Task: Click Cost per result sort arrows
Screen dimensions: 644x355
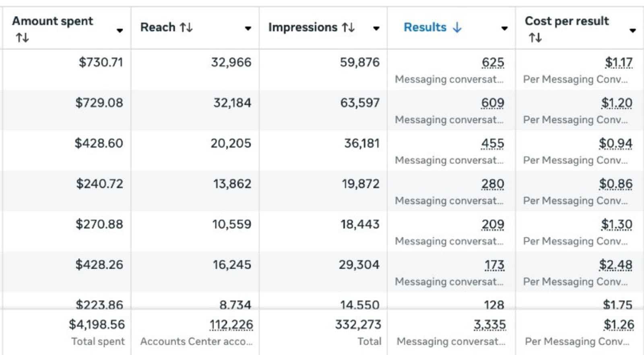Action: pyautogui.click(x=535, y=38)
